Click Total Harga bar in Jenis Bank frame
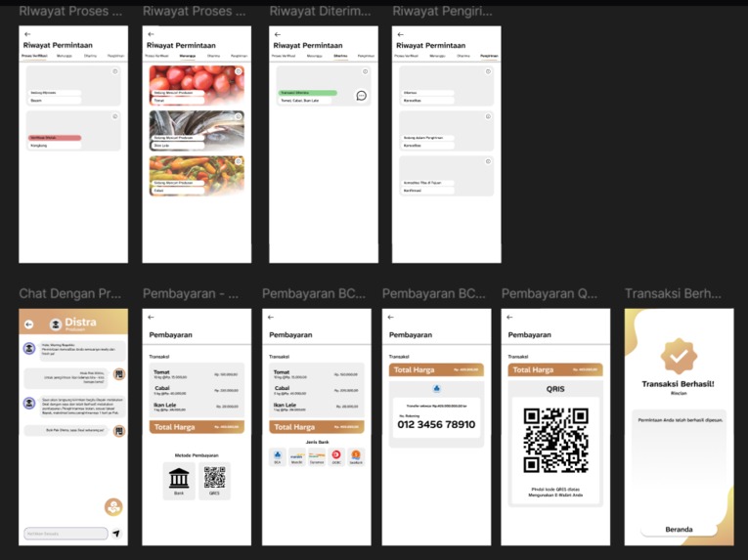 pyautogui.click(x=317, y=427)
